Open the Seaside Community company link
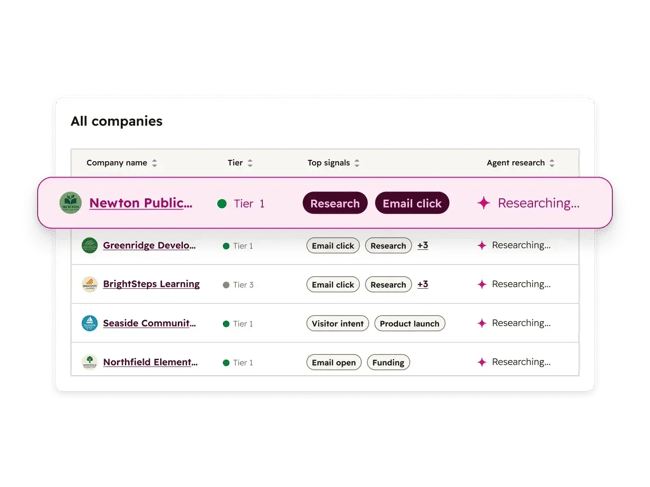This screenshot has width=650, height=487. (x=150, y=324)
